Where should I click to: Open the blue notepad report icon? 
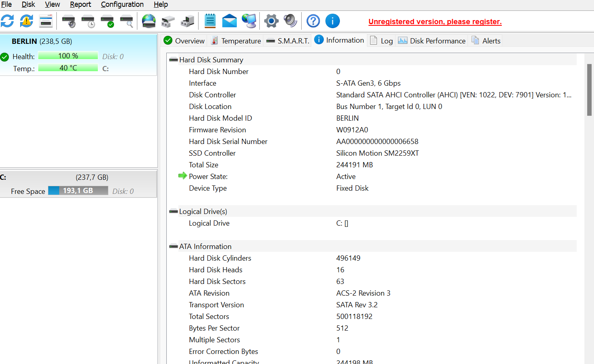pos(210,21)
